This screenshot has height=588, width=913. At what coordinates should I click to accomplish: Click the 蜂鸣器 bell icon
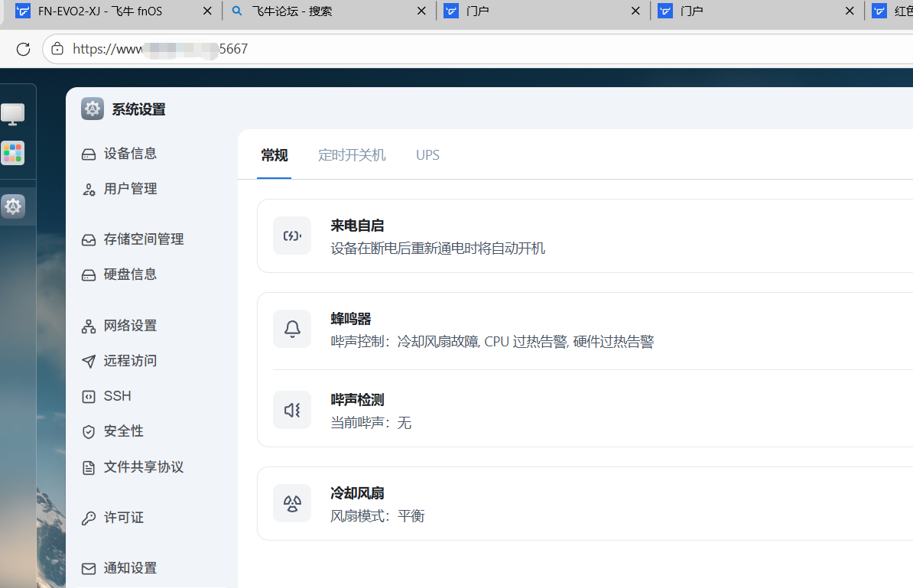291,328
